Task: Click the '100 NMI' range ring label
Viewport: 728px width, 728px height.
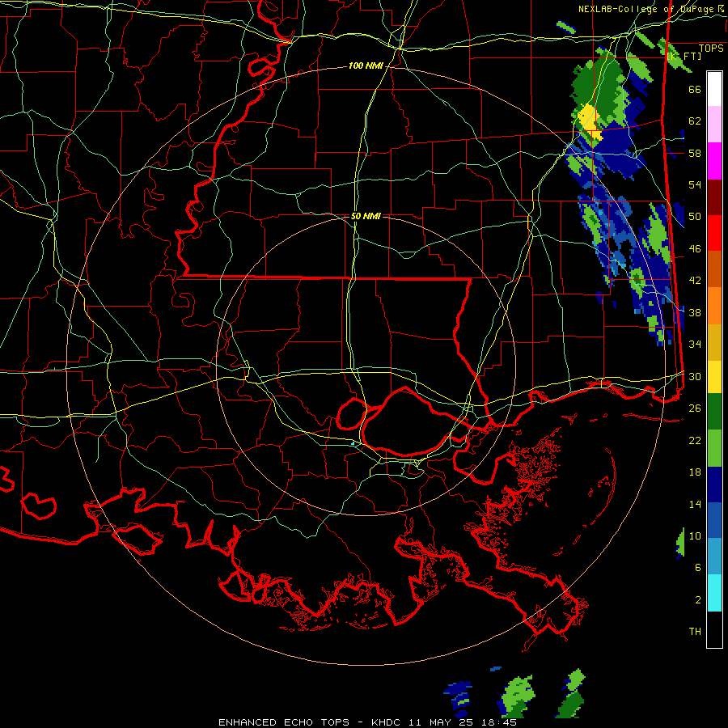Action: 366,66
